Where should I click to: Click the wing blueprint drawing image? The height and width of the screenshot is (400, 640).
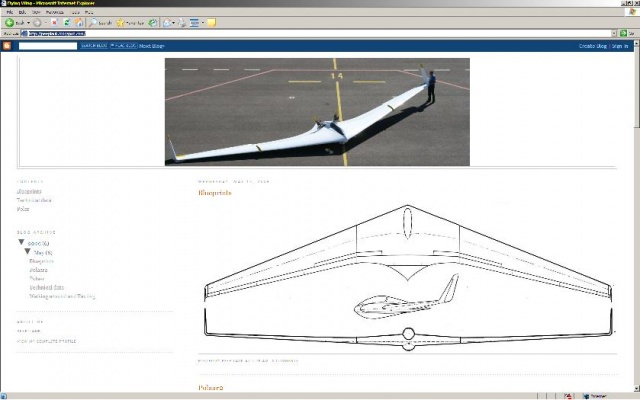click(x=408, y=278)
